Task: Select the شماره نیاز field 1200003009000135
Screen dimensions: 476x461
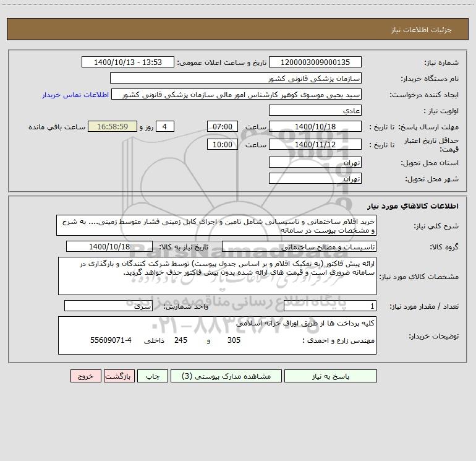Action: 315,62
